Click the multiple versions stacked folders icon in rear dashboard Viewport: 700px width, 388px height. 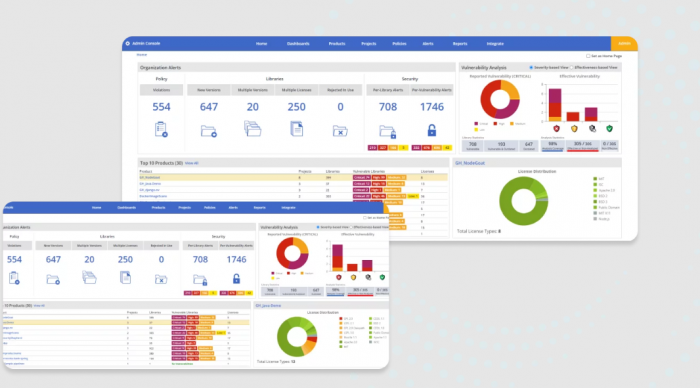coord(252,129)
